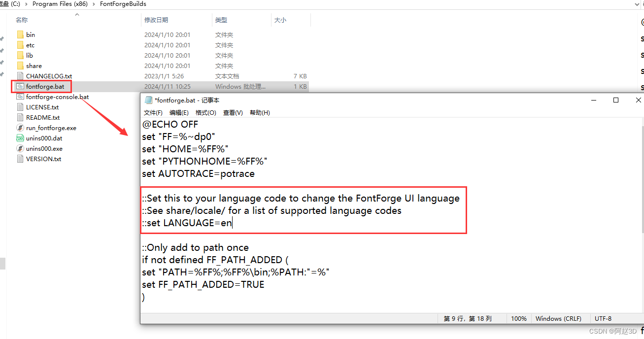Open the bin folder icon

[20, 34]
